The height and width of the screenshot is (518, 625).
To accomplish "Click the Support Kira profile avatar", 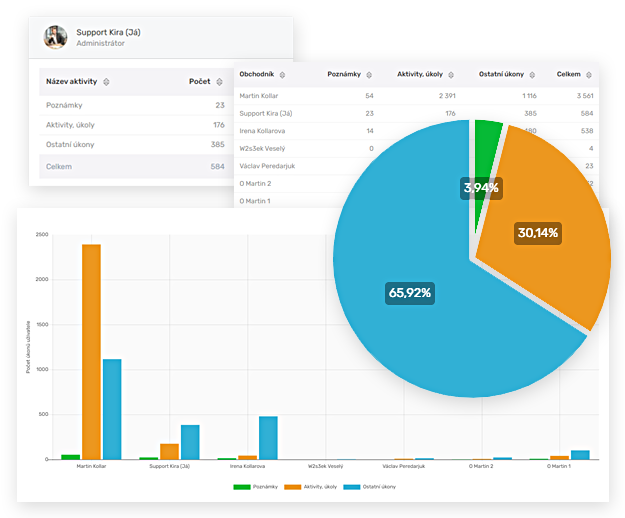I will pyautogui.click(x=54, y=37).
